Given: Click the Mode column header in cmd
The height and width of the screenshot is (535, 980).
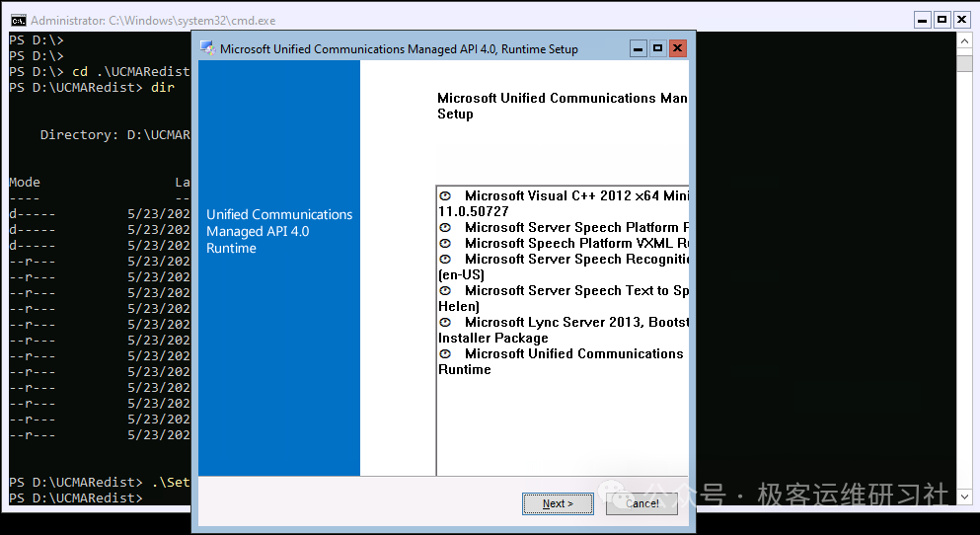Looking at the screenshot, I should coord(25,183).
